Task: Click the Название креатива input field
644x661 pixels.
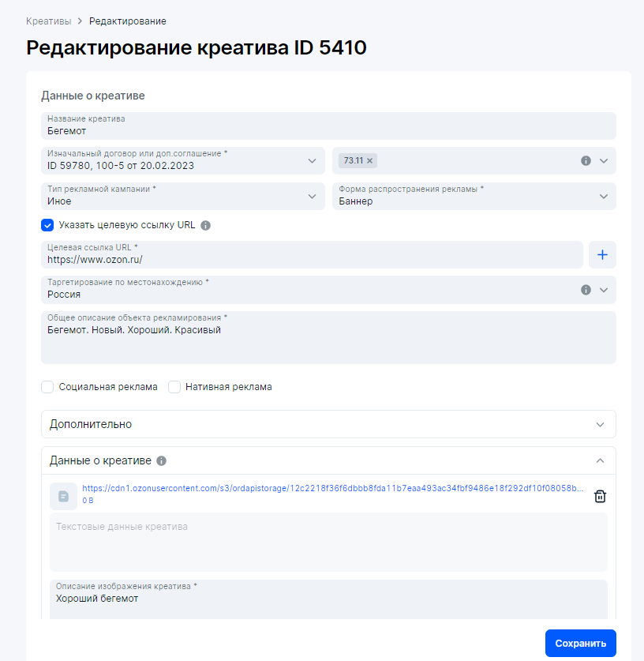Action: (x=328, y=126)
